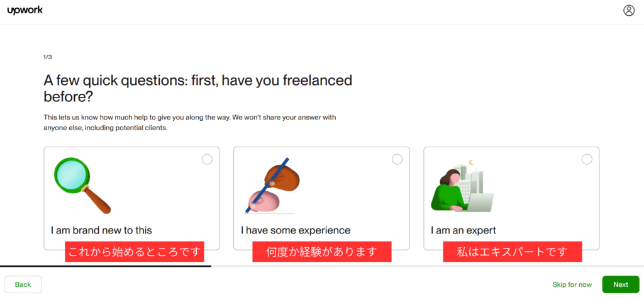644x297 pixels.
Task: Click the onboarding progress bar
Action: pyautogui.click(x=322, y=266)
